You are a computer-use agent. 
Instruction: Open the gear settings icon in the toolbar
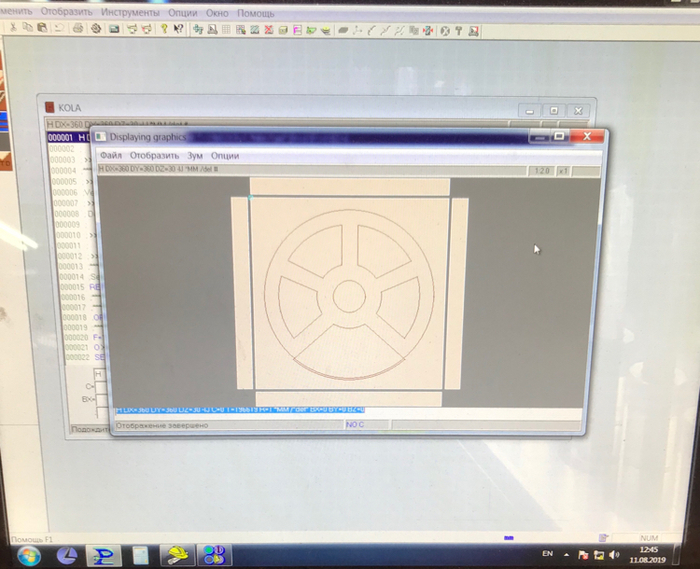pos(96,29)
